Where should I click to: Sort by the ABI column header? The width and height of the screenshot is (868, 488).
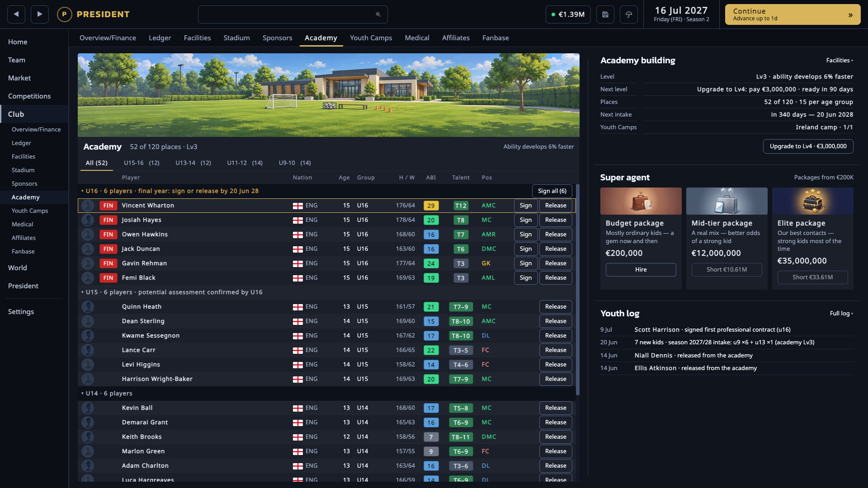coord(431,178)
